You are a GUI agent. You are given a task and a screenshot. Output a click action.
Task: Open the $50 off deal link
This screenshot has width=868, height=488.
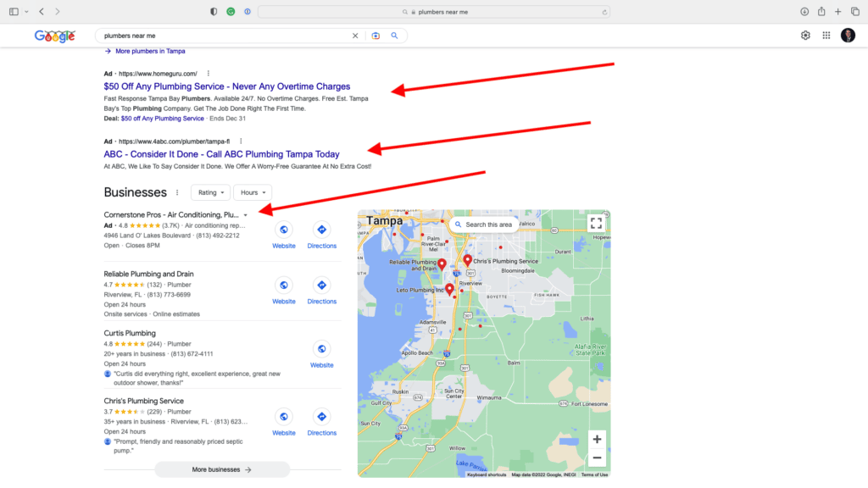(162, 119)
